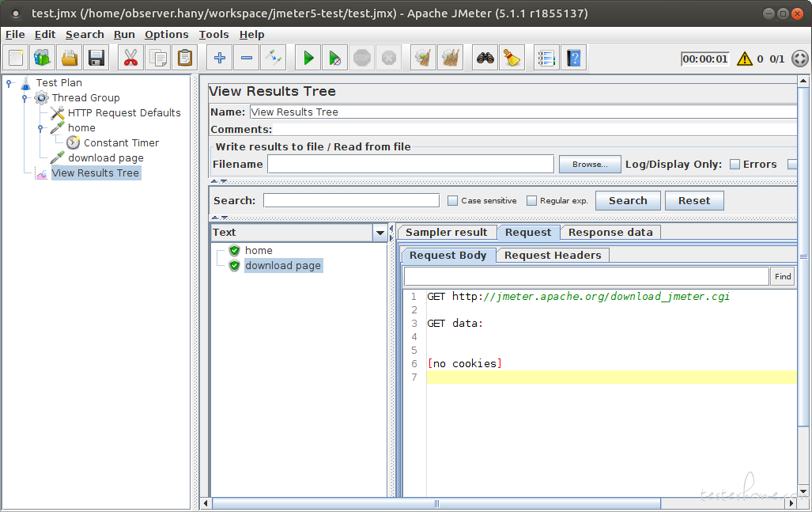Click the vertical scrollbar down arrow
Image resolution: width=812 pixels, height=512 pixels.
803,491
